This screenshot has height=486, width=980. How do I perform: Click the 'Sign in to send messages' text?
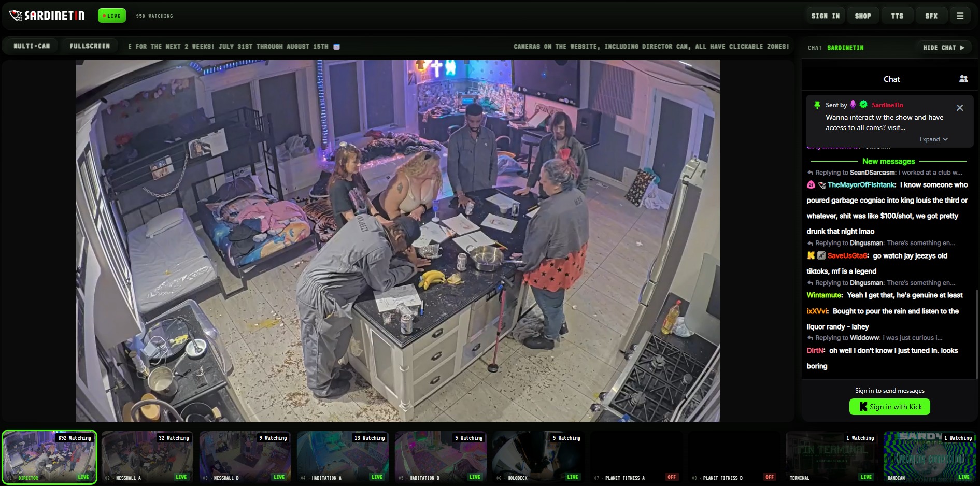(889, 391)
